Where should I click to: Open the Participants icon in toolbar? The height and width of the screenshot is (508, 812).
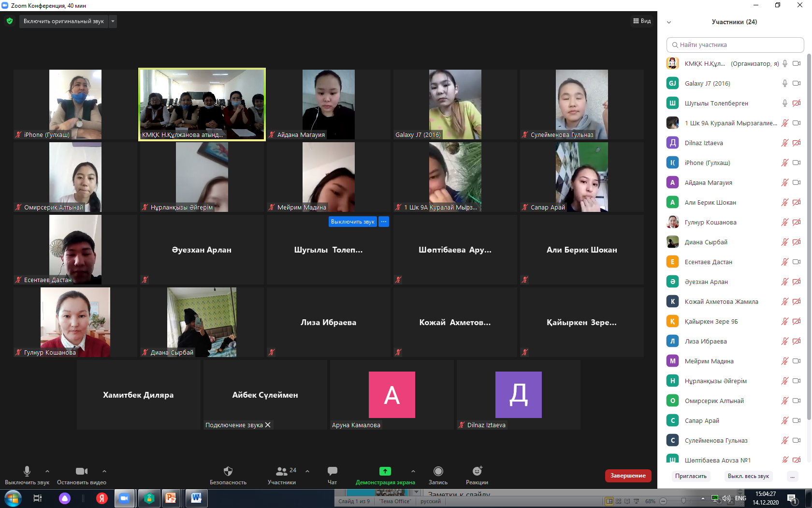pyautogui.click(x=281, y=471)
